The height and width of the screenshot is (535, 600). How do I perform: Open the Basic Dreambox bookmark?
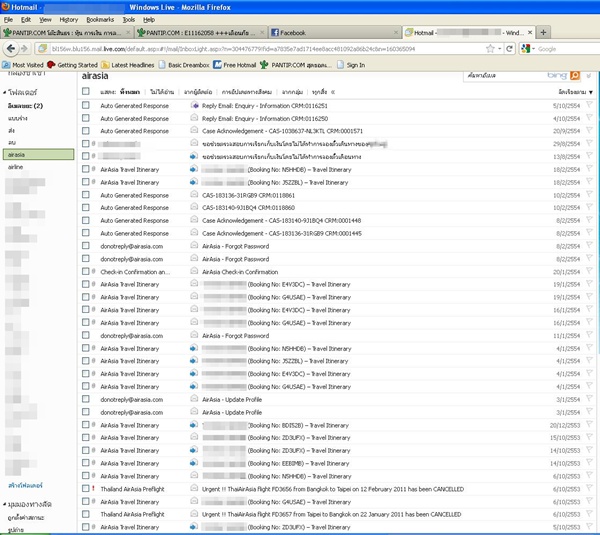coord(184,65)
